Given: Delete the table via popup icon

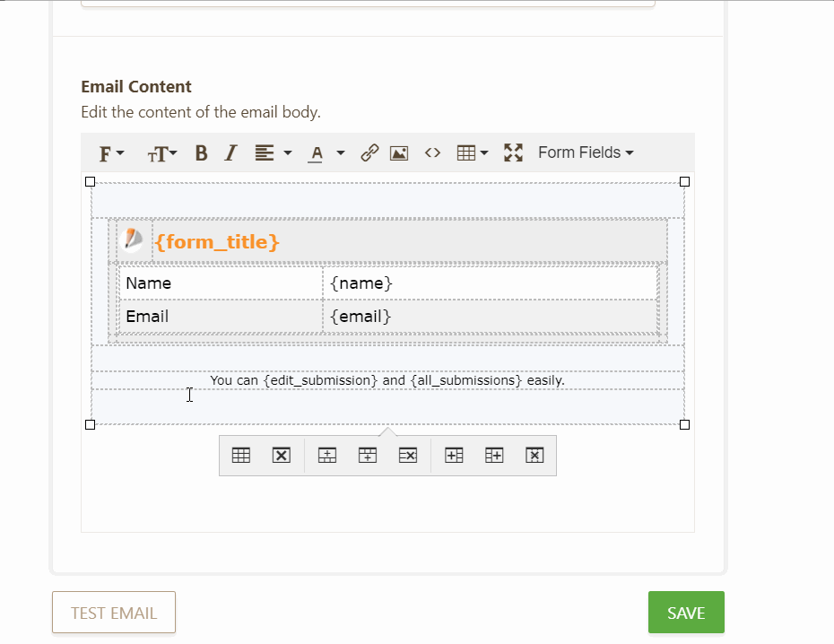Looking at the screenshot, I should click(x=282, y=456).
